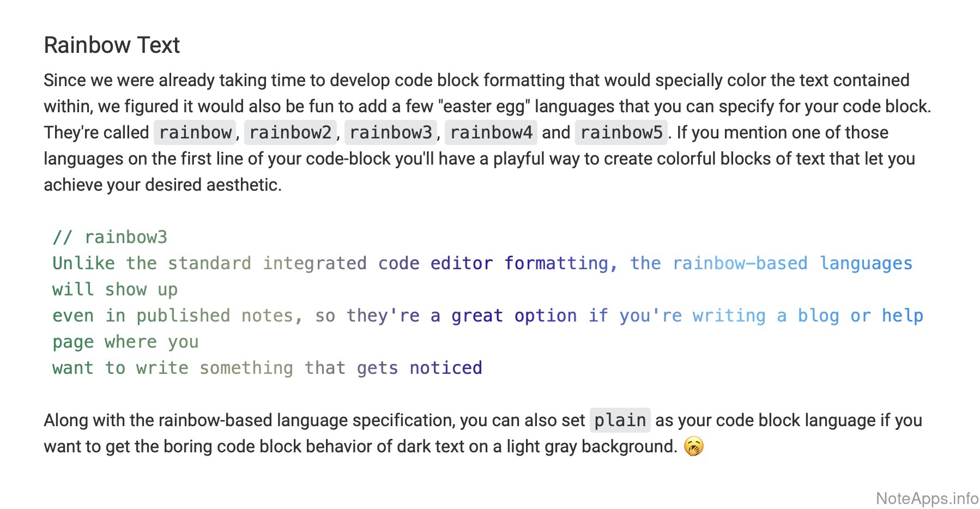Click light-blue word 'languages' in code block
The width and height of the screenshot is (980, 509).
click(x=866, y=263)
